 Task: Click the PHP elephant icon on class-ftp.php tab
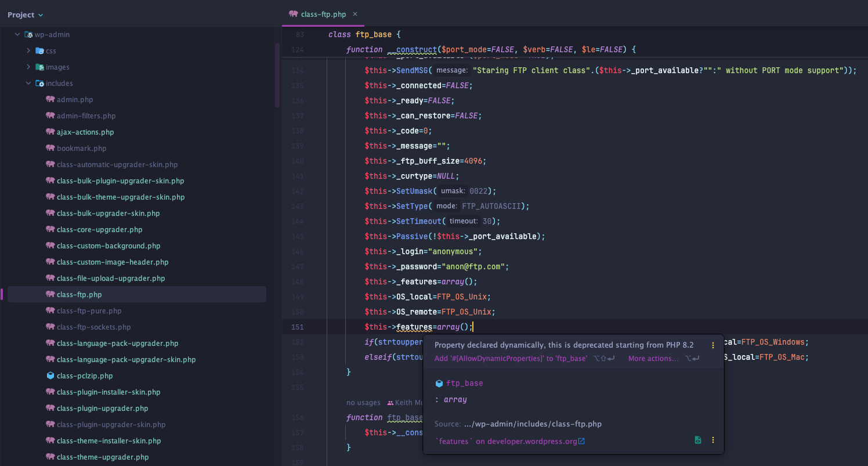(x=293, y=14)
